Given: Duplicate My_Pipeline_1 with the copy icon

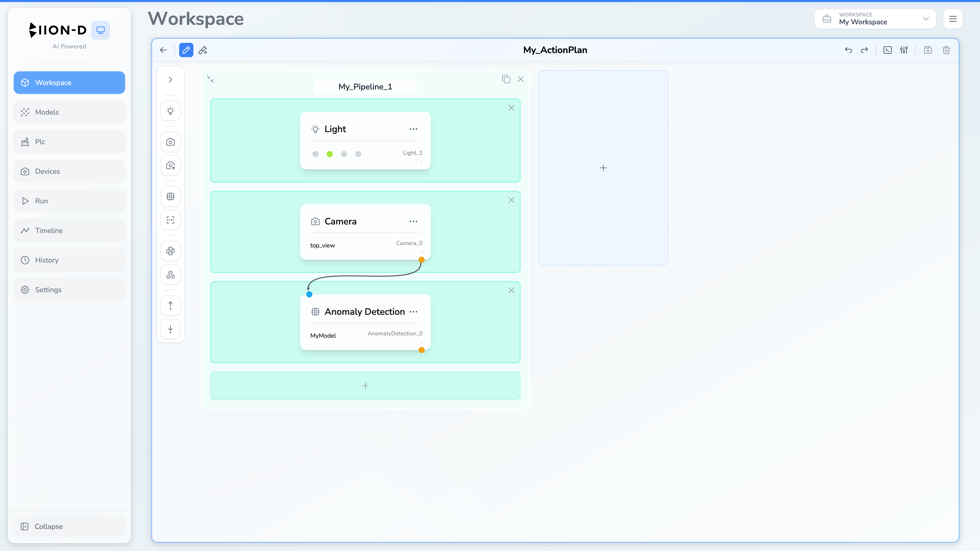Looking at the screenshot, I should [506, 79].
